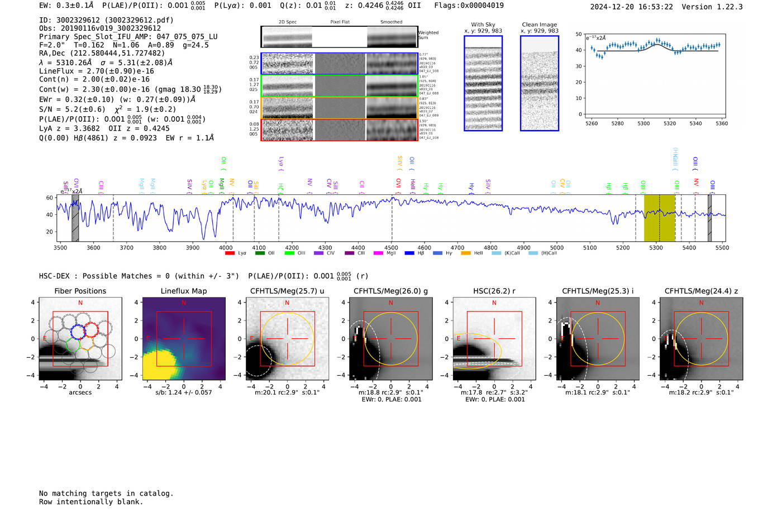This screenshot has width=782, height=532.
Task: Click the blue-framed 2D spectrum row
Action: click(340, 64)
